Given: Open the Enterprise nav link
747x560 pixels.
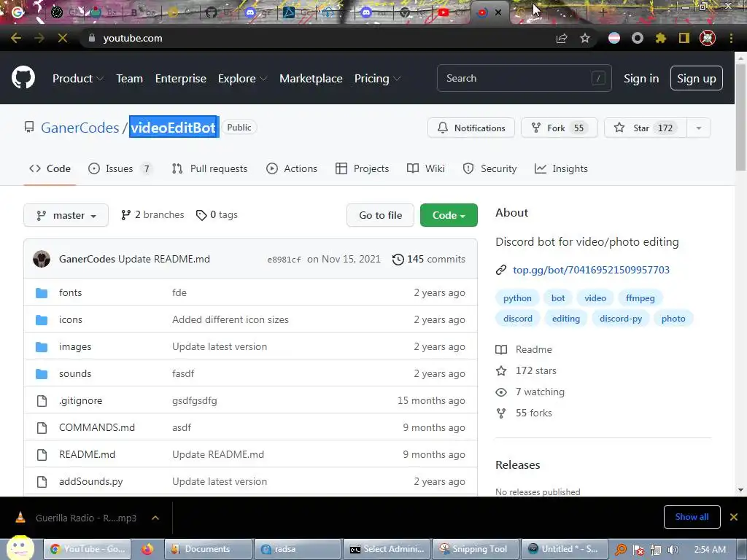Looking at the screenshot, I should [x=181, y=79].
